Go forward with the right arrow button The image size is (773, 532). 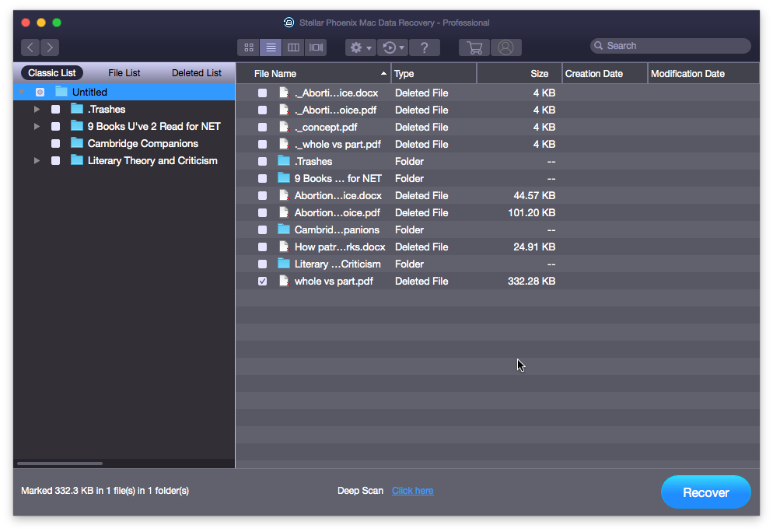click(x=50, y=47)
